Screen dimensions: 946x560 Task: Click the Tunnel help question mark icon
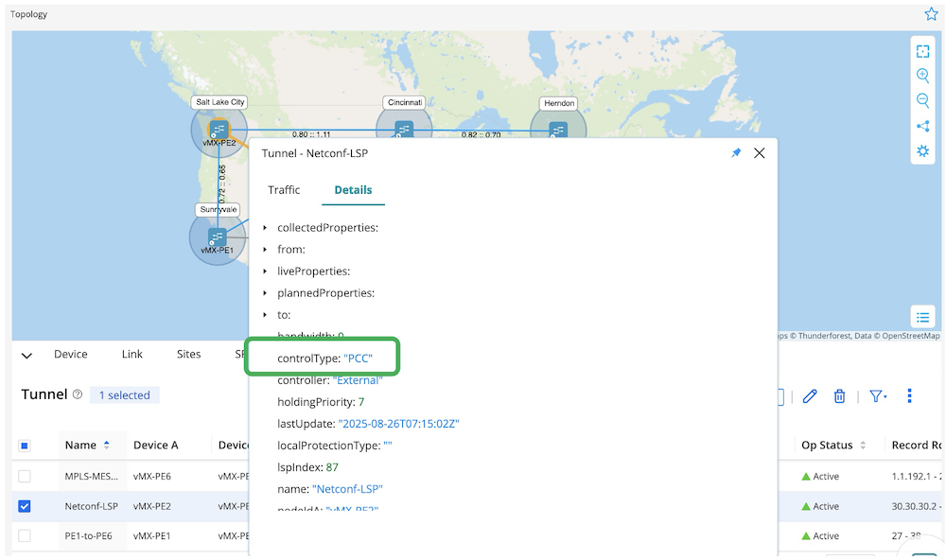click(x=78, y=394)
